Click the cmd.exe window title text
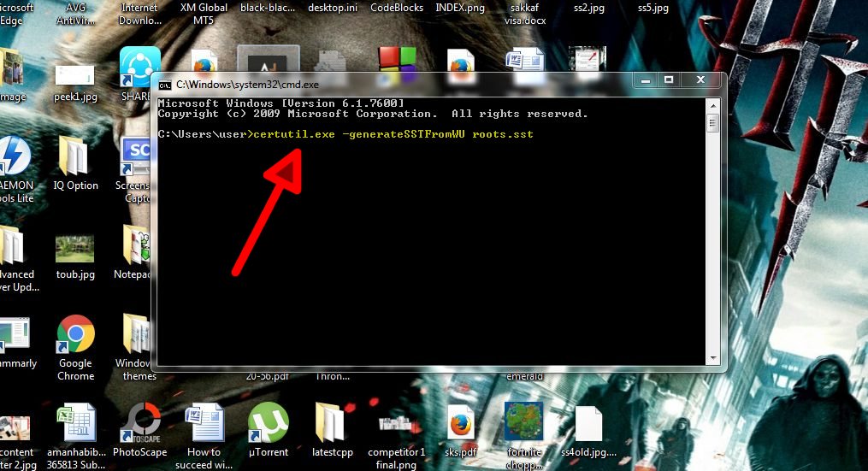The height and width of the screenshot is (471, 868). (247, 85)
